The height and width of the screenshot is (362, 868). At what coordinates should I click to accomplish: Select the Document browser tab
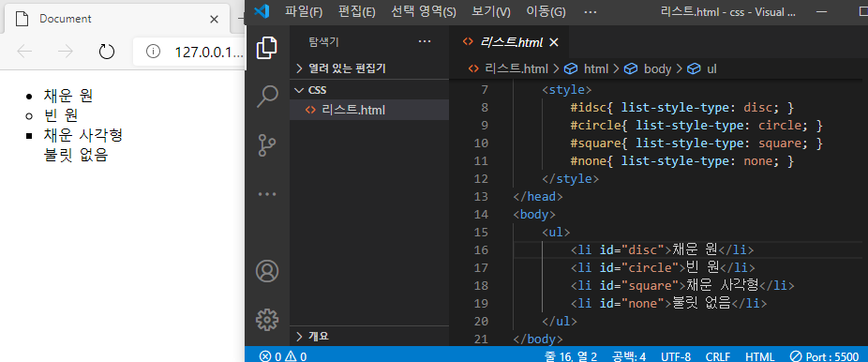[x=116, y=19]
